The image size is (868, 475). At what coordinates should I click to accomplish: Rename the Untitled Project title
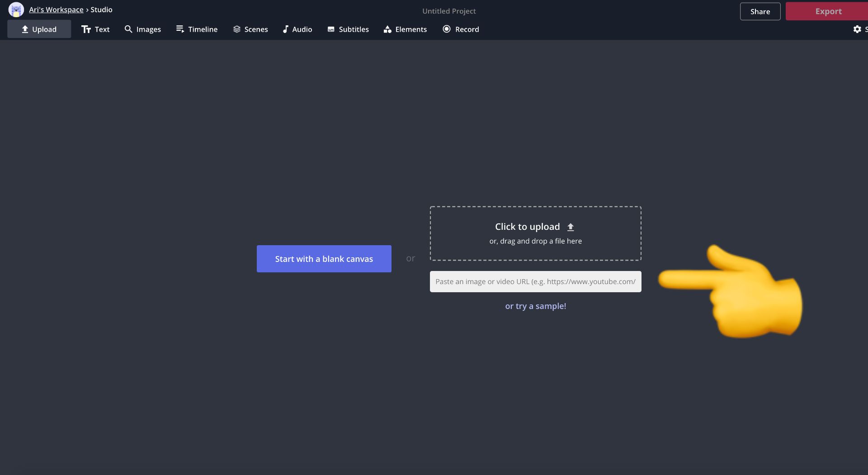point(449,11)
